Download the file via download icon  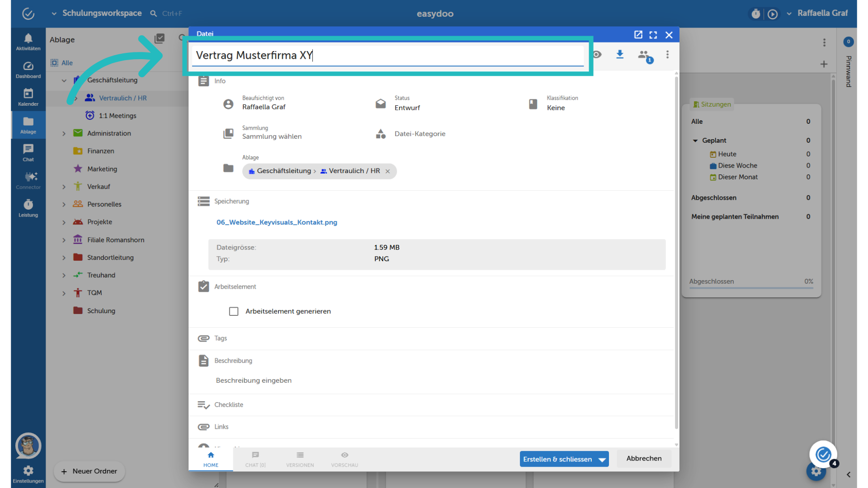pos(620,55)
